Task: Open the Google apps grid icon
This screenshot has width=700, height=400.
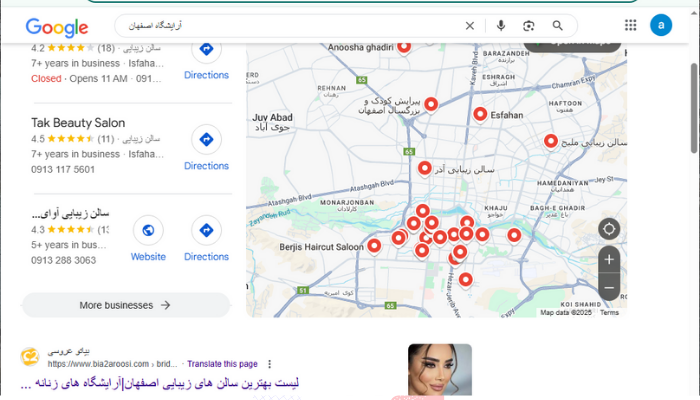Action: click(x=630, y=25)
